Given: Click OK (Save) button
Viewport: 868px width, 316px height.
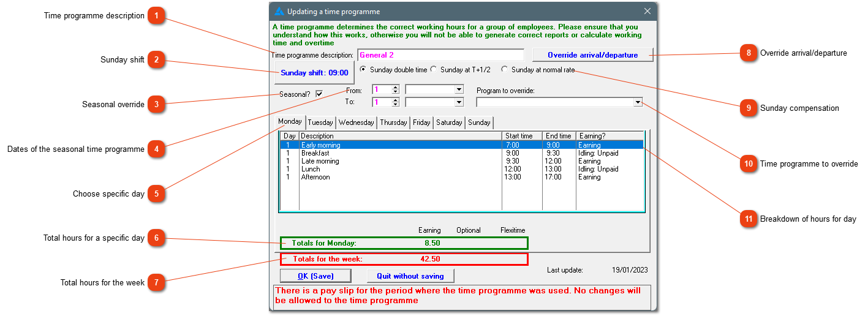Looking at the screenshot, I should tap(316, 276).
